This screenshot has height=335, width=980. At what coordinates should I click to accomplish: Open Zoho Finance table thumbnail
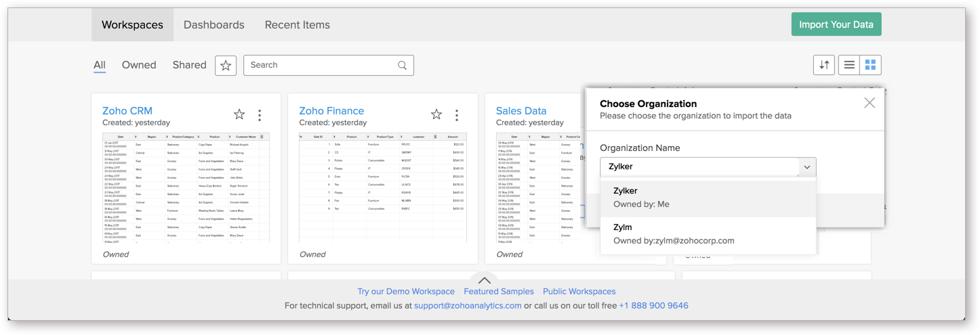(383, 187)
